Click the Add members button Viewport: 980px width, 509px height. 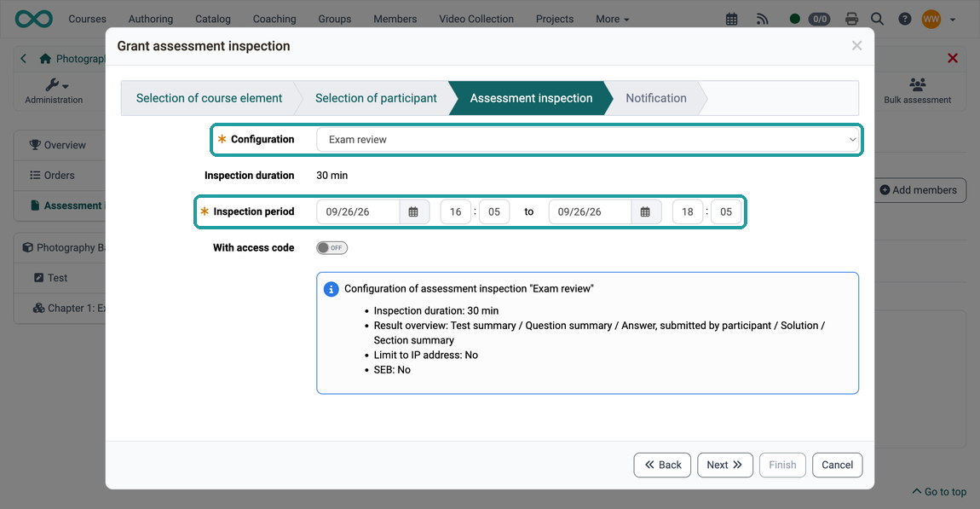[x=920, y=190]
